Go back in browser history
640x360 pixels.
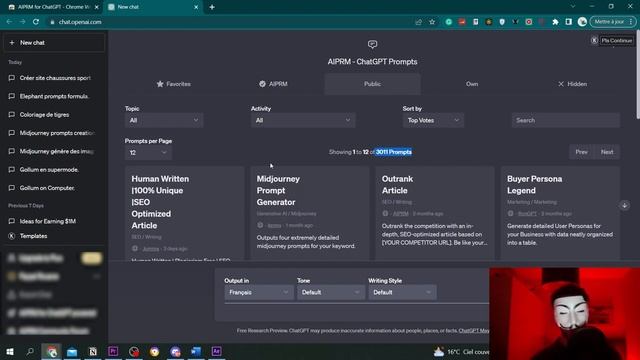click(9, 22)
